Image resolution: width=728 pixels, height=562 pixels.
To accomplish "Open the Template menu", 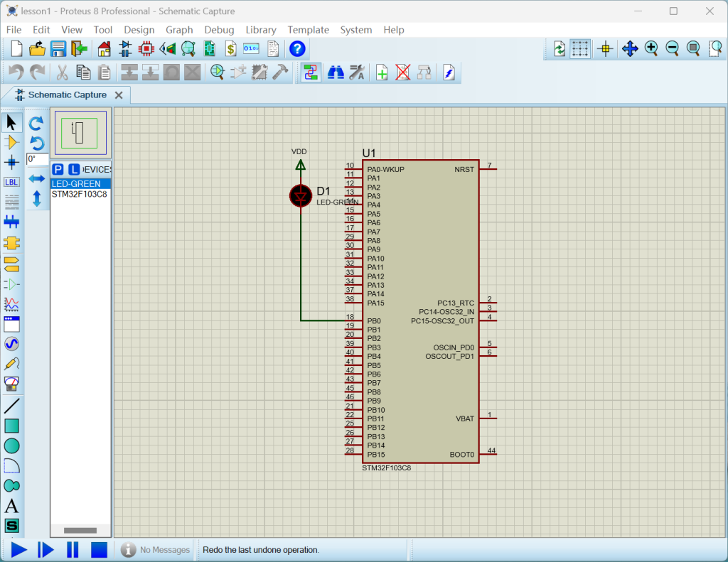I will (x=308, y=30).
